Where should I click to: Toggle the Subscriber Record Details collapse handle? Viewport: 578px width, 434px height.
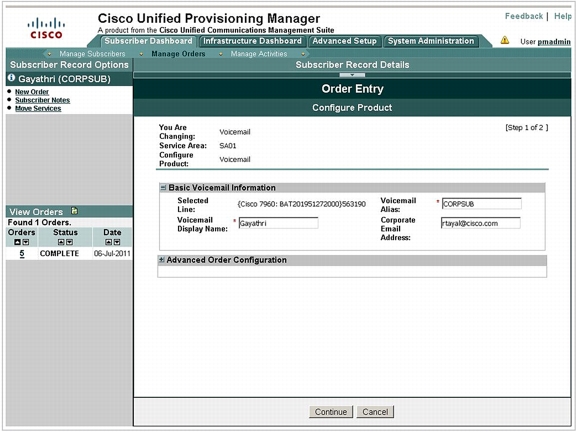click(x=352, y=75)
